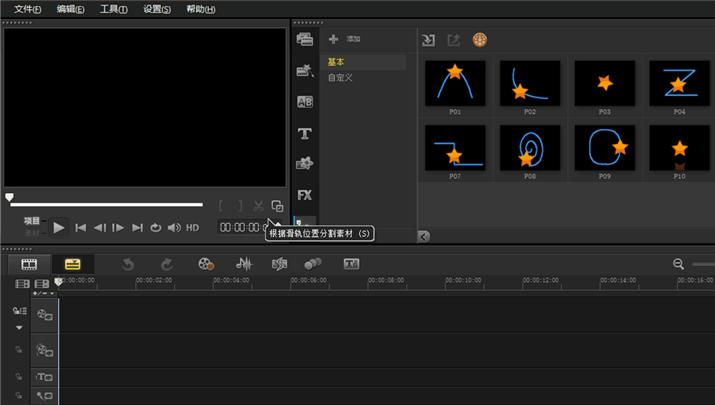Click the preview scrubber jog slider
The image size is (715, 405).
click(x=10, y=198)
